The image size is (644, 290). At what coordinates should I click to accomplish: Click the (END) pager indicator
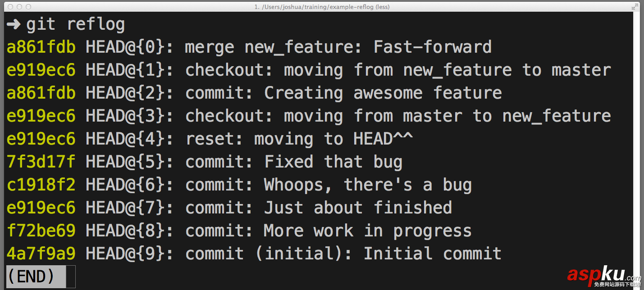pos(31,276)
